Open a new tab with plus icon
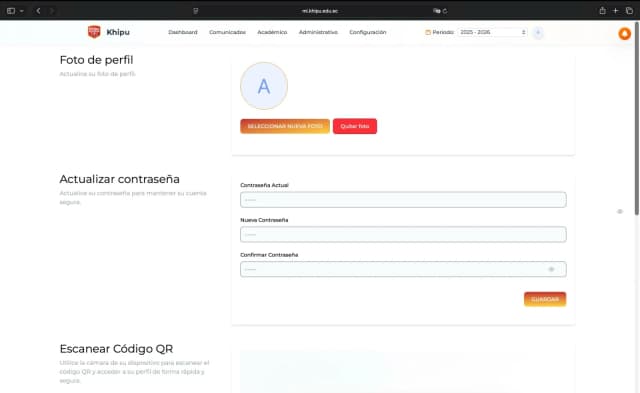The image size is (640, 393). coord(616,11)
